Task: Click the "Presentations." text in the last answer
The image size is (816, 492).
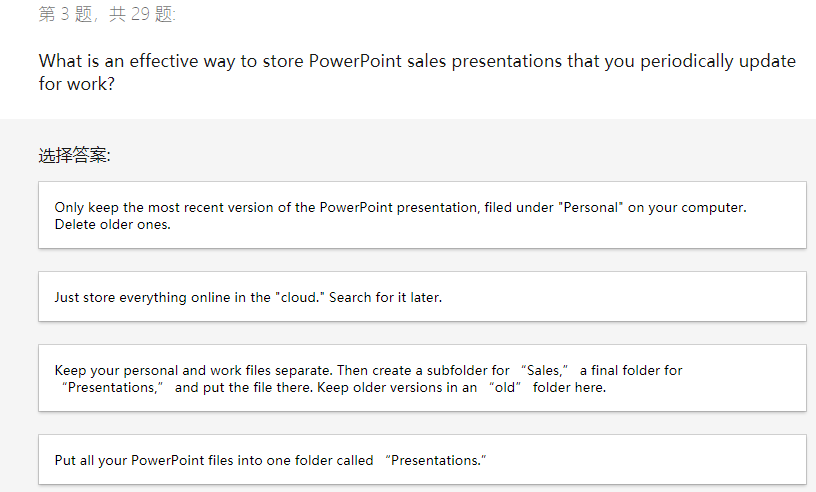Action: tap(436, 460)
